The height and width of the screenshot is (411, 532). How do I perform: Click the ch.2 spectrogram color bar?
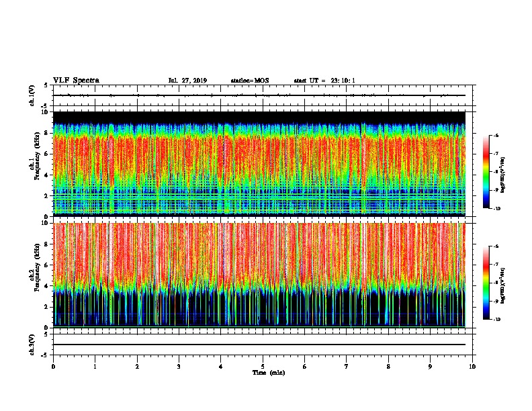[x=486, y=283]
